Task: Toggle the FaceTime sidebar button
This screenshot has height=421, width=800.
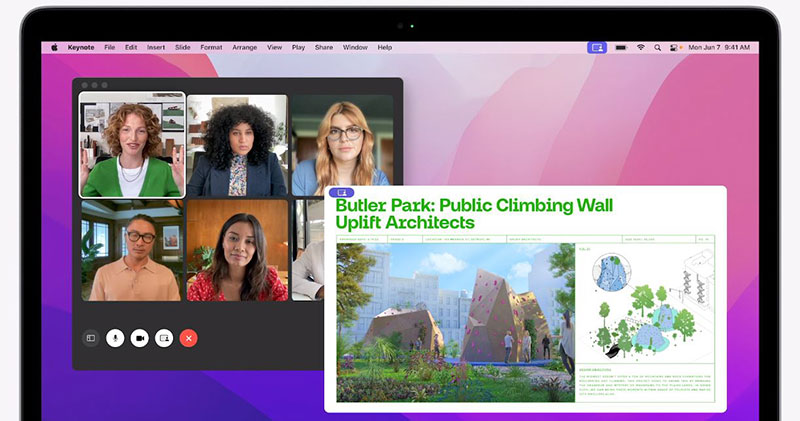Action: [90, 338]
